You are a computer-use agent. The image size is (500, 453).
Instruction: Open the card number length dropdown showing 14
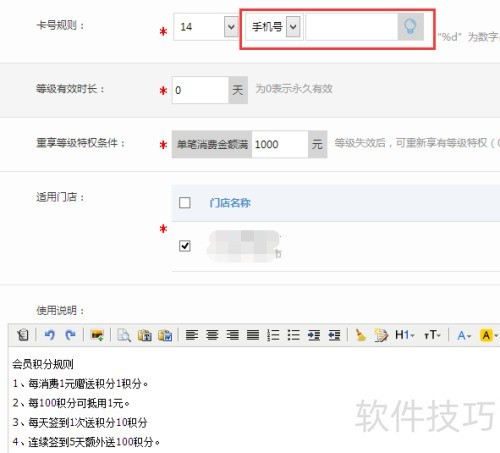tap(206, 27)
